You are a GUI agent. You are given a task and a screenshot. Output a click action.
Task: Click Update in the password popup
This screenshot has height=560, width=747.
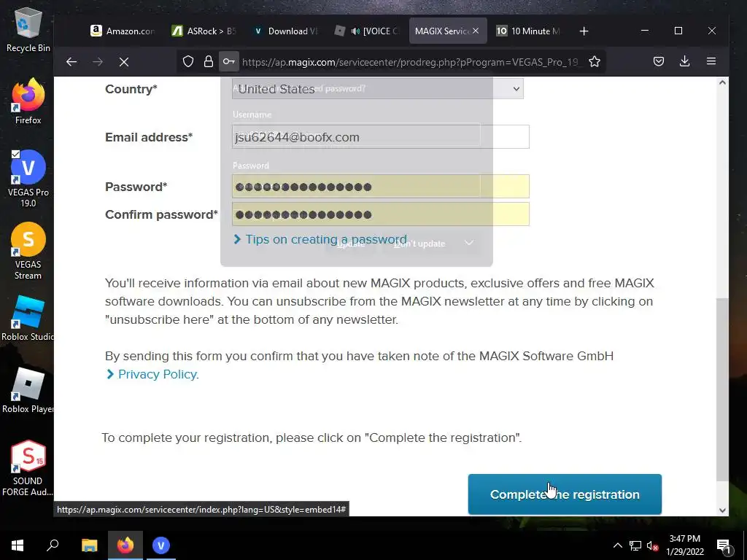pyautogui.click(x=351, y=244)
